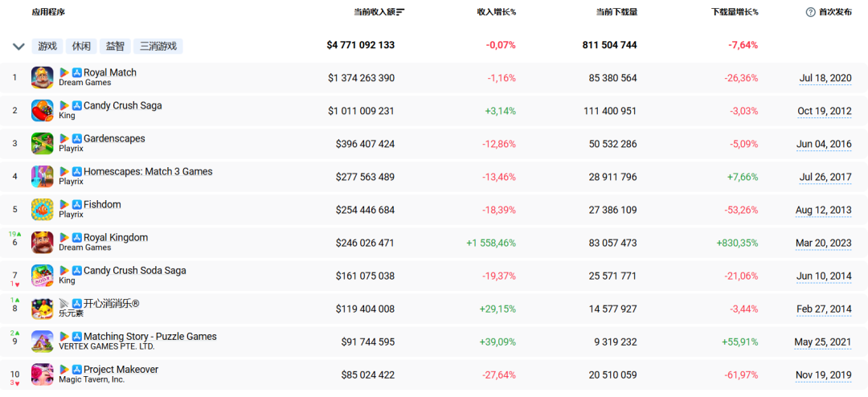This screenshot has width=868, height=397.
Task: Open the Project Makeover app icon
Action: coord(42,374)
